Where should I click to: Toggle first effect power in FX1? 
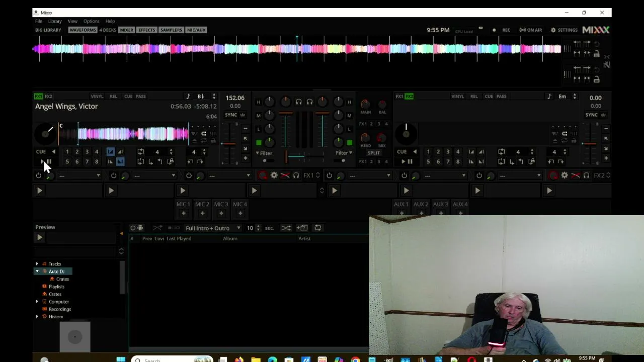tap(39, 175)
